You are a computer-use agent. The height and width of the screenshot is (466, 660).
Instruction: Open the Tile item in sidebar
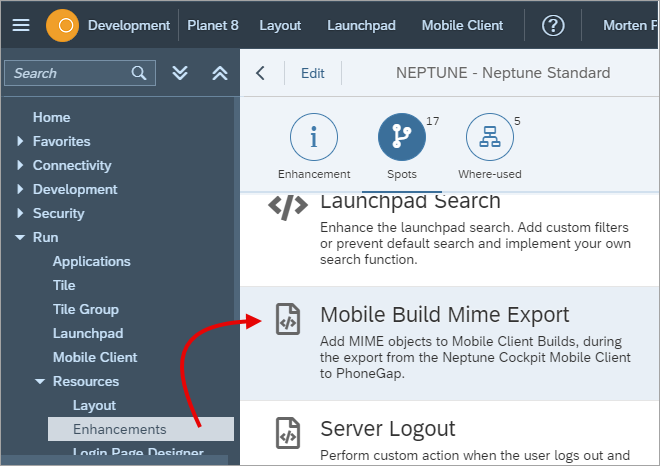[64, 285]
